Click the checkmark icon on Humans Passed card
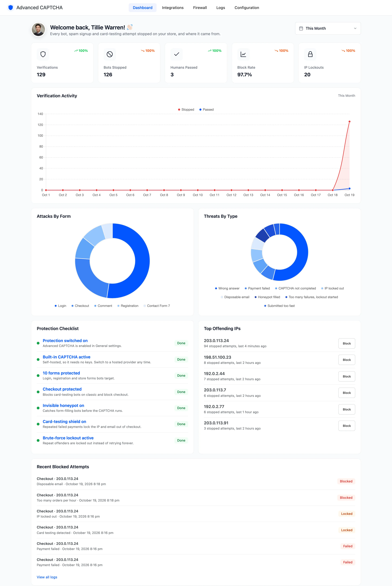The width and height of the screenshot is (392, 586). coord(177,54)
